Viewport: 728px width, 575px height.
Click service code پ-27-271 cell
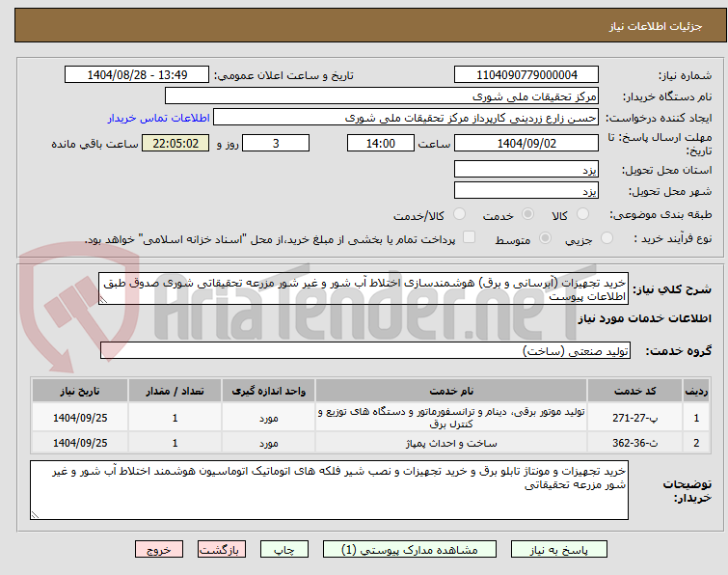coord(634,418)
